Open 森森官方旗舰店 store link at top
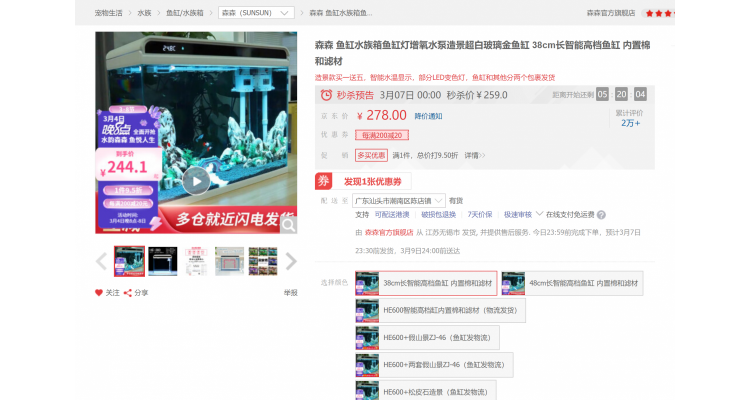The width and height of the screenshot is (750, 400). (611, 13)
